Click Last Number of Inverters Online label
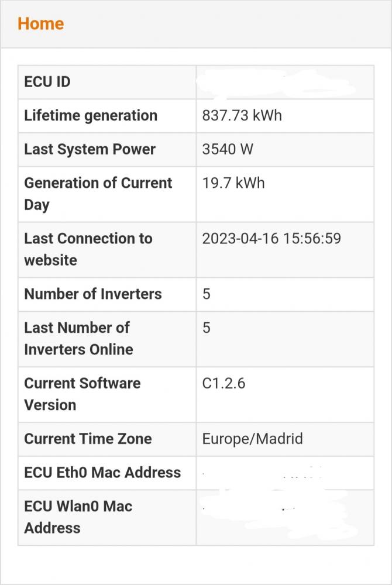392x585 pixels. [x=79, y=338]
